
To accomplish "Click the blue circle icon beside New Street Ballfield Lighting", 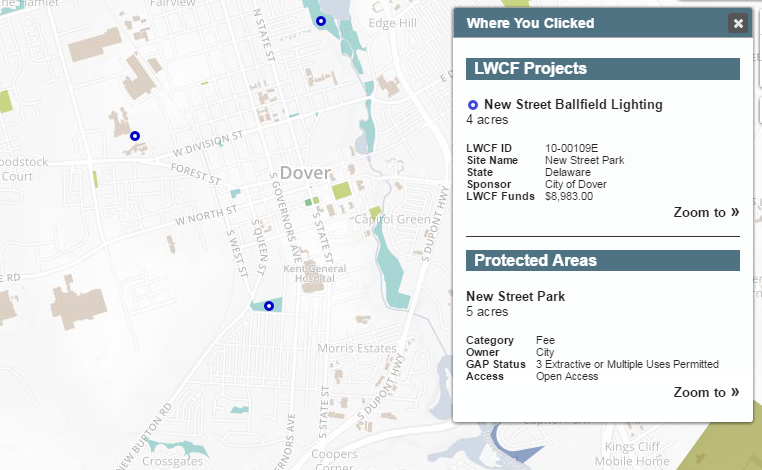I will [x=472, y=105].
